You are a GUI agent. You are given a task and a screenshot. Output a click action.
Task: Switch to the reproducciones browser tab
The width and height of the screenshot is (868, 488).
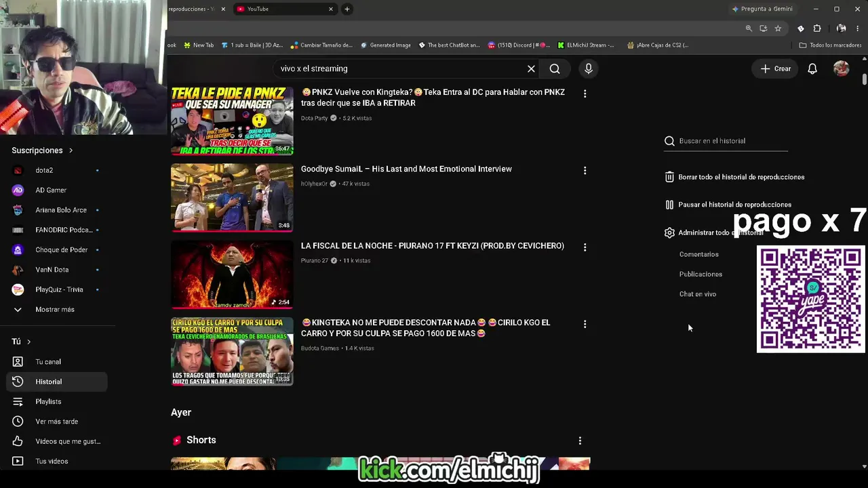click(x=193, y=9)
